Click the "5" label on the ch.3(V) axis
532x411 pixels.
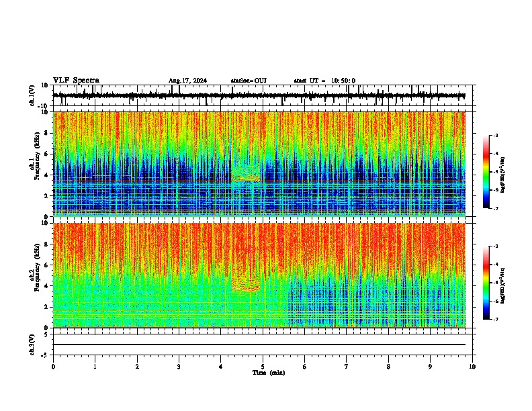46,334
